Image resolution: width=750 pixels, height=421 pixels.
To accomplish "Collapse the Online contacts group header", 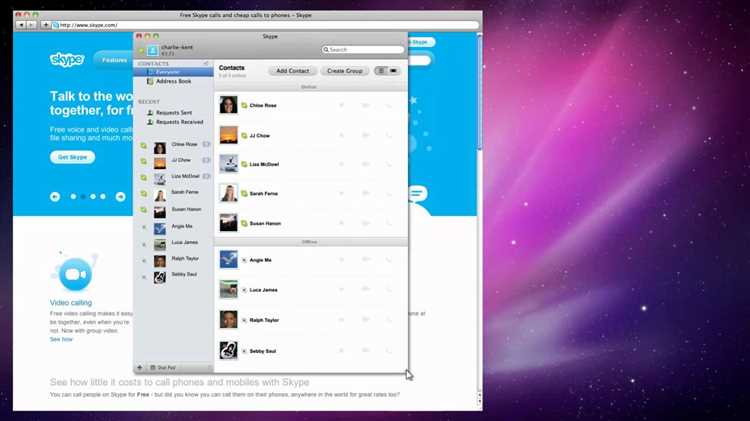I will [x=311, y=87].
